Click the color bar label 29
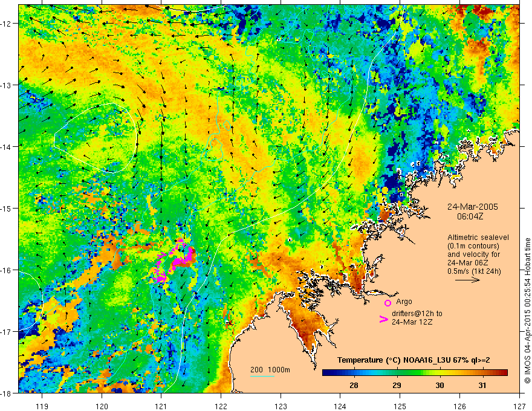 [x=397, y=386]
